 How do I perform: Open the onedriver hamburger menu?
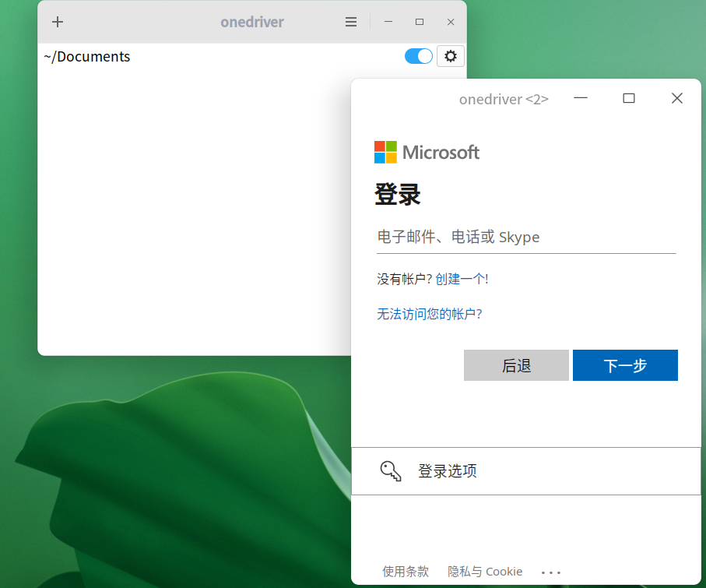pyautogui.click(x=351, y=22)
